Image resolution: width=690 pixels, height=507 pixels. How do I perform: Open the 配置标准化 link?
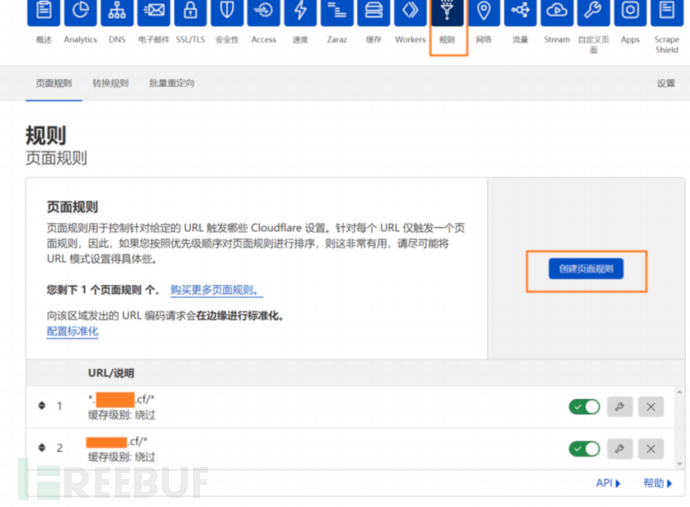(73, 331)
